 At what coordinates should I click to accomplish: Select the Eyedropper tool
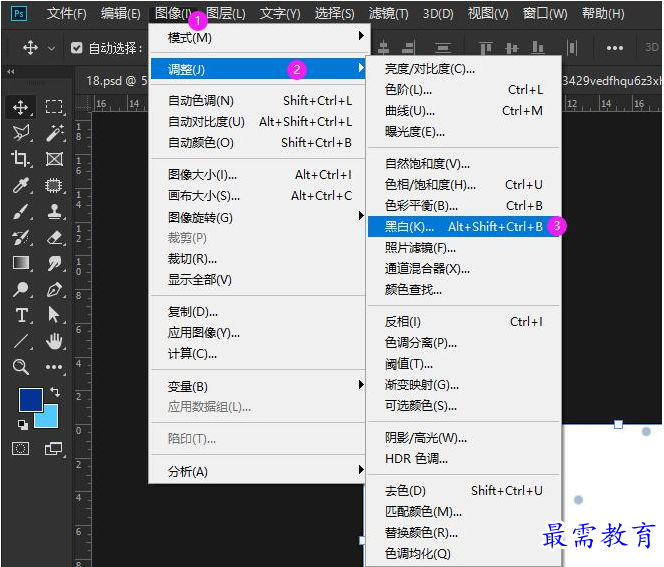click(x=21, y=185)
